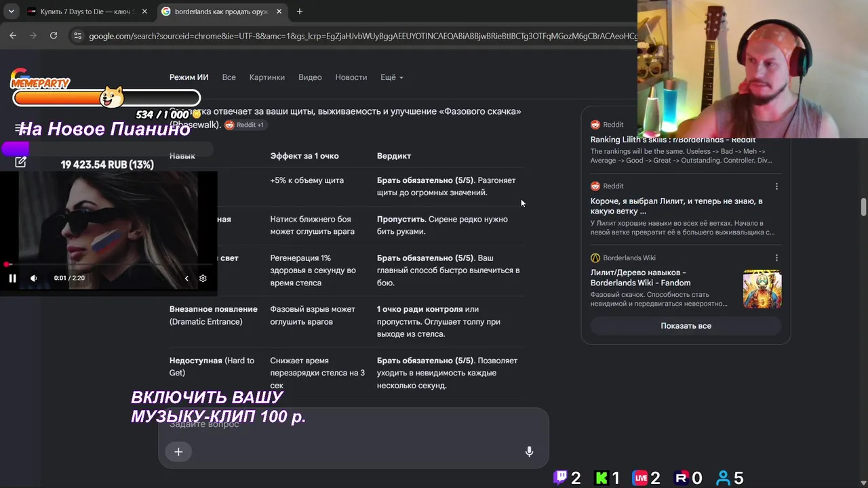Select the Регенерация 1% здоровья cell
Screen dimensions: 868x488
point(313,270)
